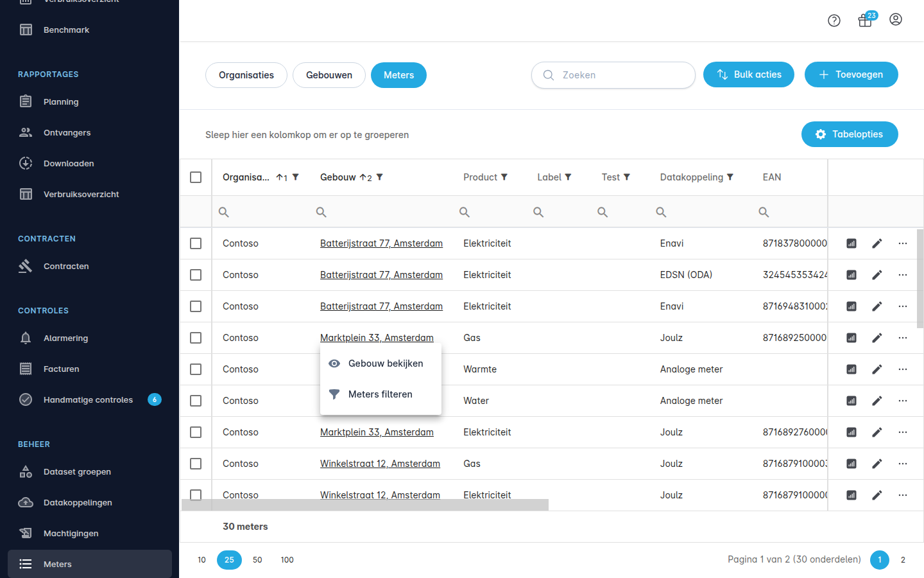Click the Toevoegen button
924x578 pixels.
(851, 74)
